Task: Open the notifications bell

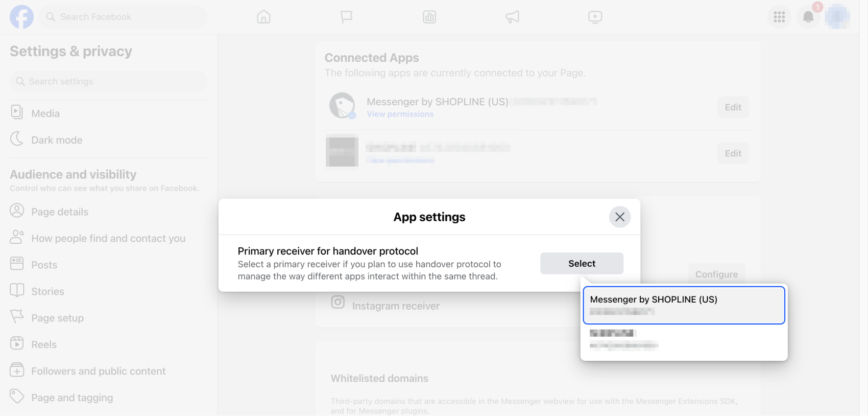Action: [808, 17]
